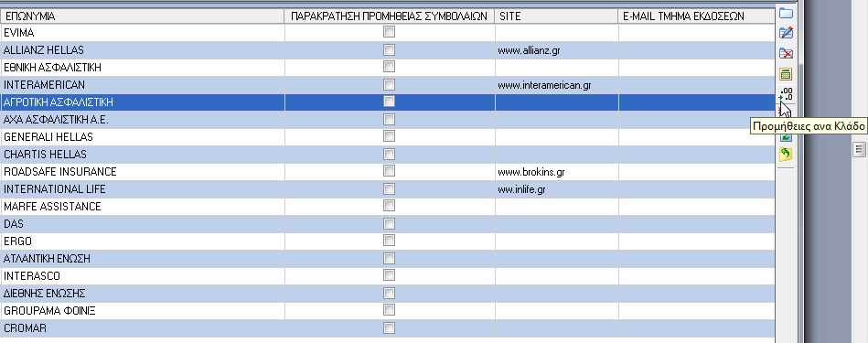
Task: Toggle commission withholding checkbox for CHARTIS HELLAS
Action: 389,154
